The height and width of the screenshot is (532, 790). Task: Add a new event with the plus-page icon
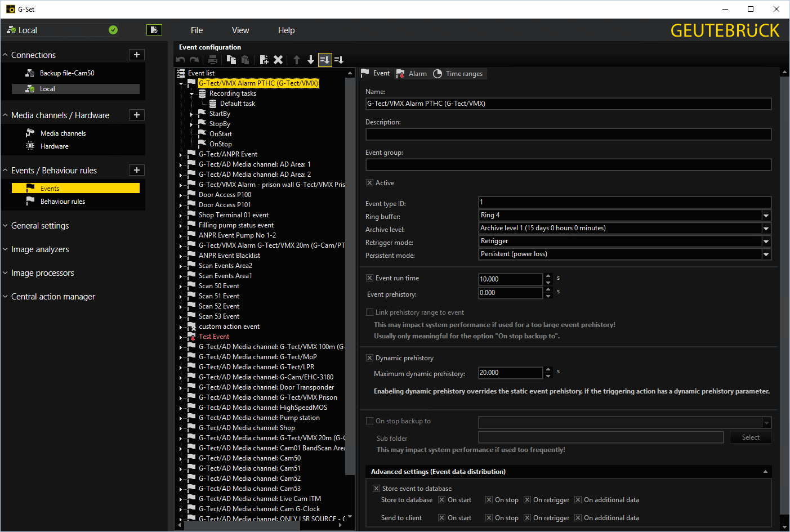264,60
